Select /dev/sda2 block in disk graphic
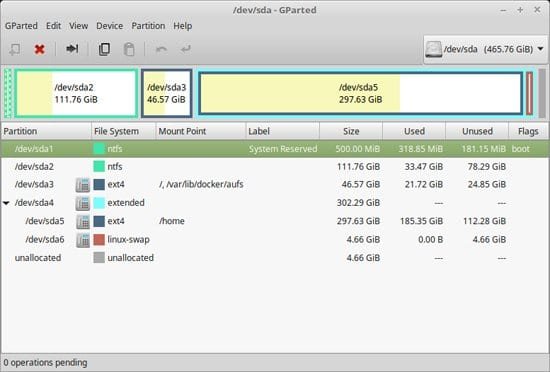The image size is (550, 372). [76, 93]
